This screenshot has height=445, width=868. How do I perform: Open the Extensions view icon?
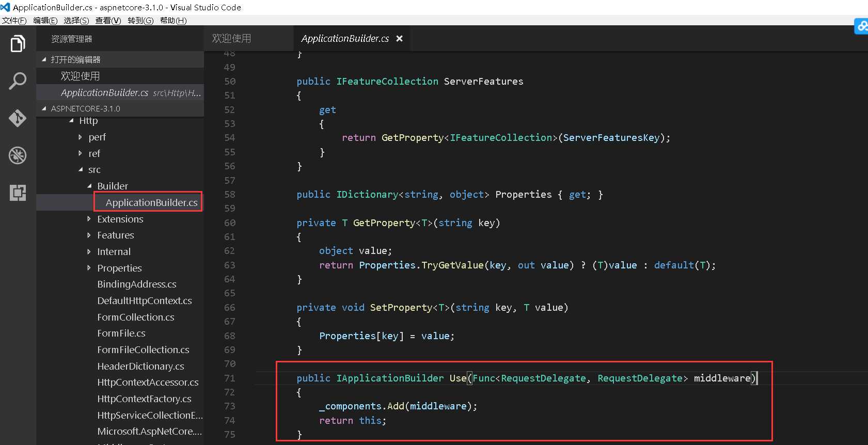tap(18, 193)
